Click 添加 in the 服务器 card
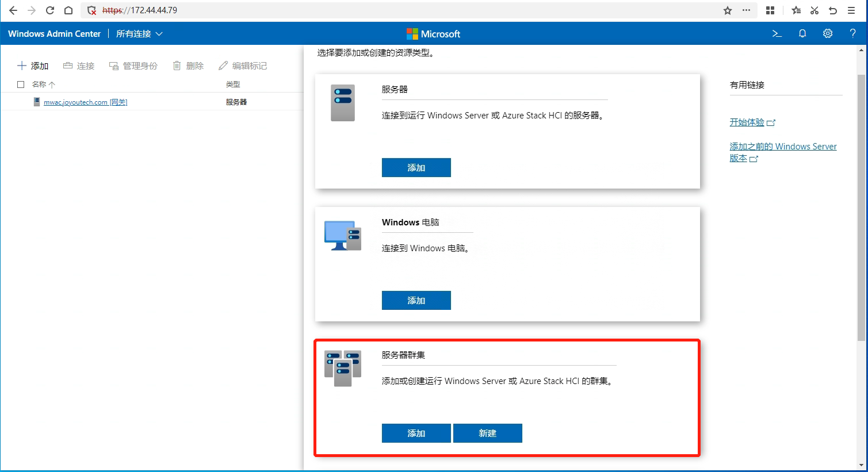Image resolution: width=868 pixels, height=472 pixels. 416,168
